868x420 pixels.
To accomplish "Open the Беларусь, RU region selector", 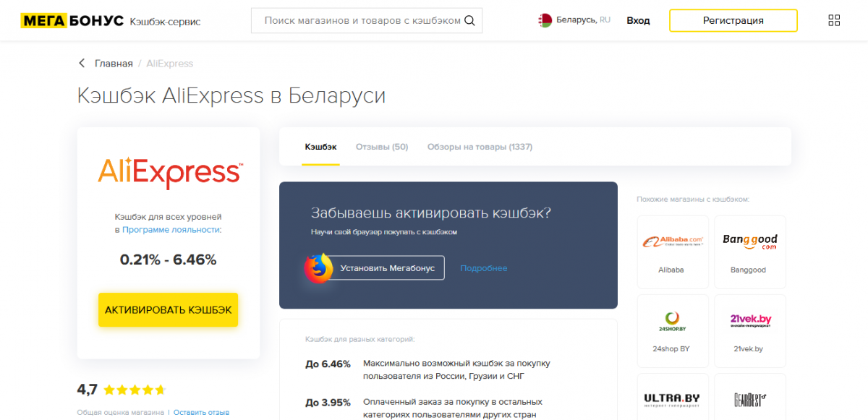I will (x=575, y=21).
